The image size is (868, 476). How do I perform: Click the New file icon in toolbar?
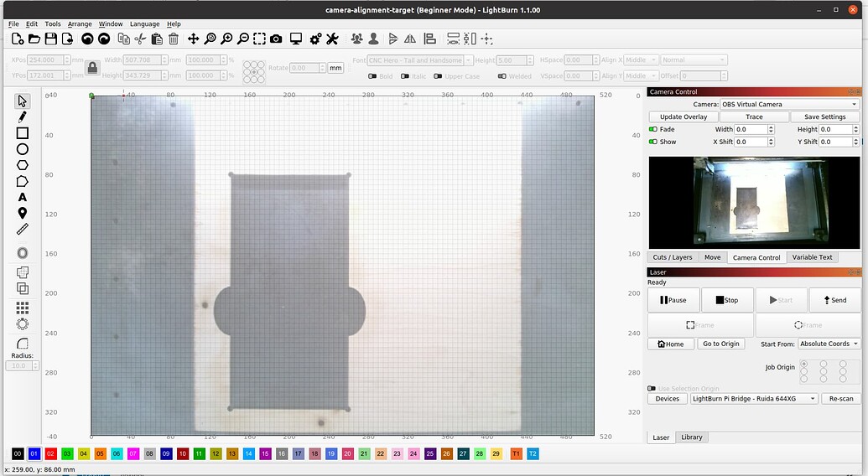click(x=17, y=39)
